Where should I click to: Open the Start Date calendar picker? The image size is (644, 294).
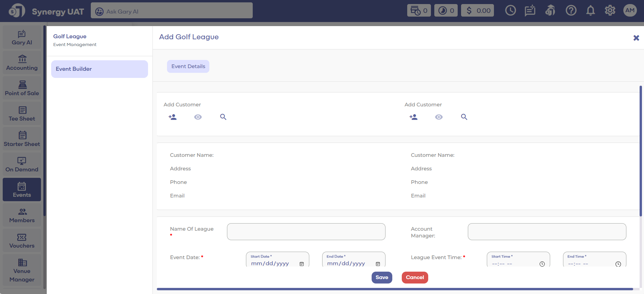point(302,264)
